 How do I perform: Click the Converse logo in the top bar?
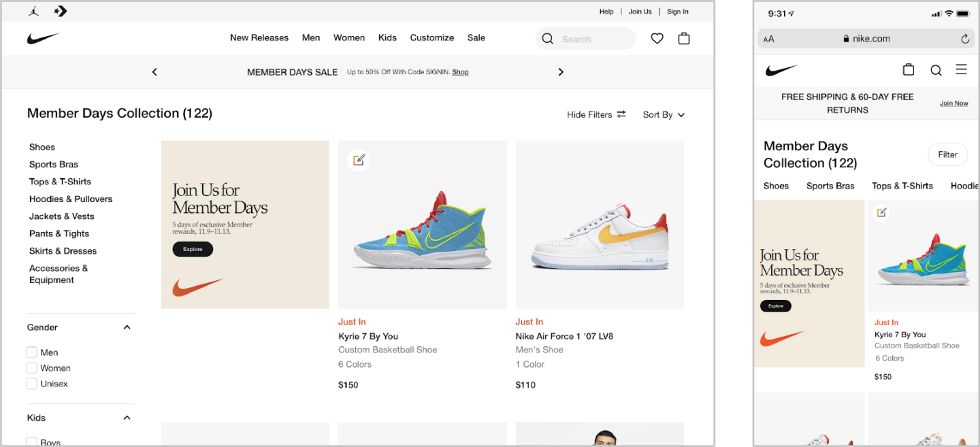pos(60,11)
